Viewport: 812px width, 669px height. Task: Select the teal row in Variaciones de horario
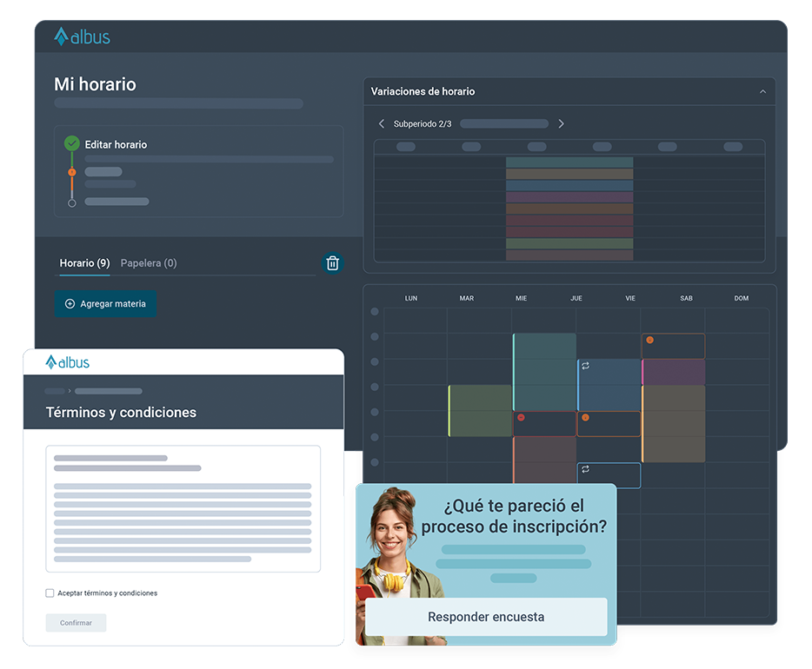569,162
